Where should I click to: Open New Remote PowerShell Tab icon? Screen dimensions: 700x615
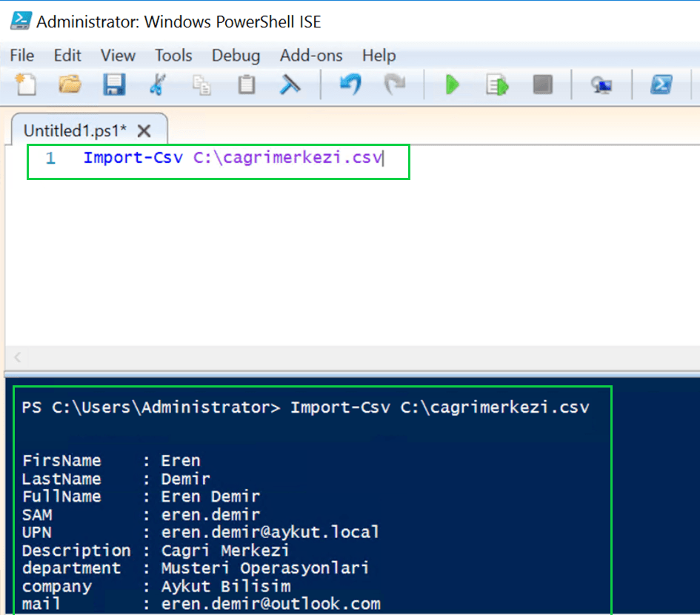(x=601, y=84)
